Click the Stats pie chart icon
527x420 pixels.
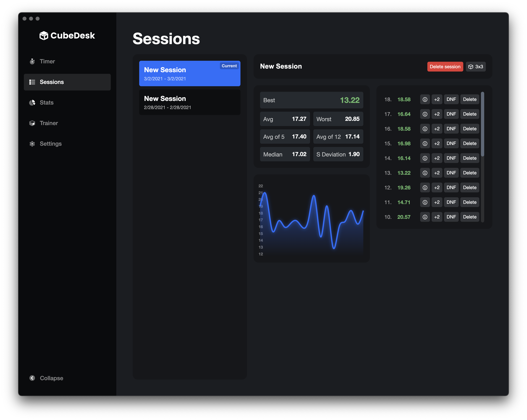tap(32, 103)
